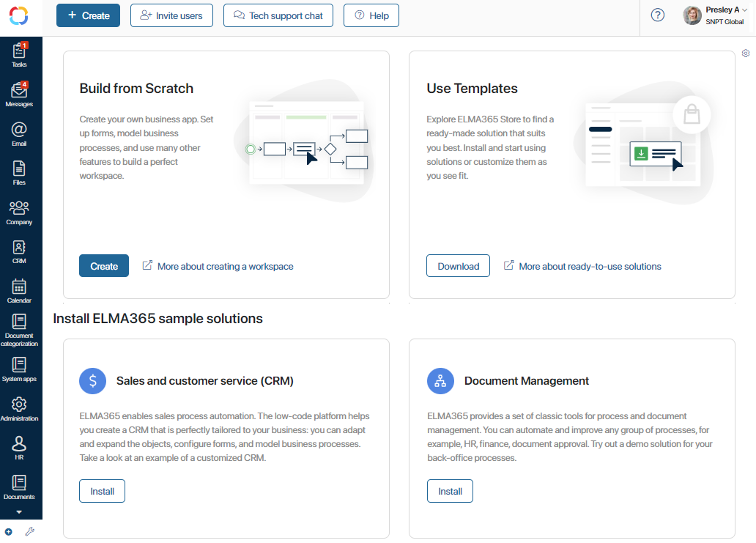Open the Calendar sidebar icon
The width and height of the screenshot is (756, 543).
click(x=19, y=291)
